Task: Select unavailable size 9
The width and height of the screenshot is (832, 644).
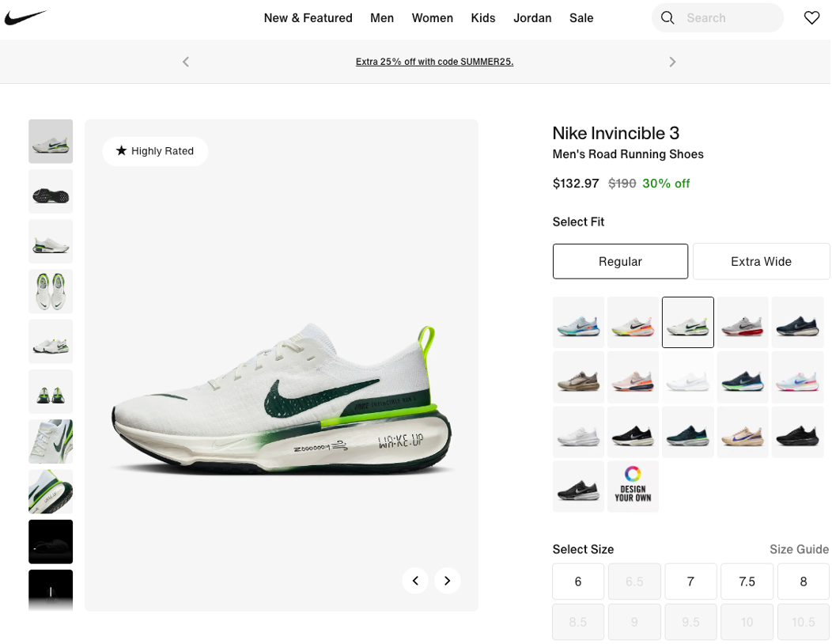Action: tap(634, 622)
